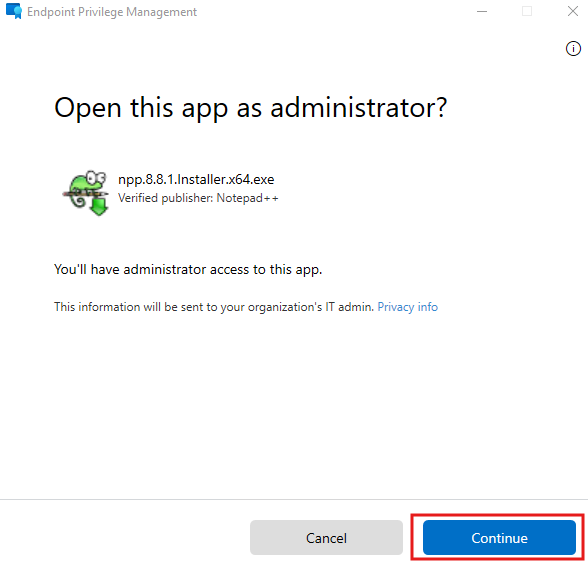Click the green download arrow on the installer icon

click(99, 207)
